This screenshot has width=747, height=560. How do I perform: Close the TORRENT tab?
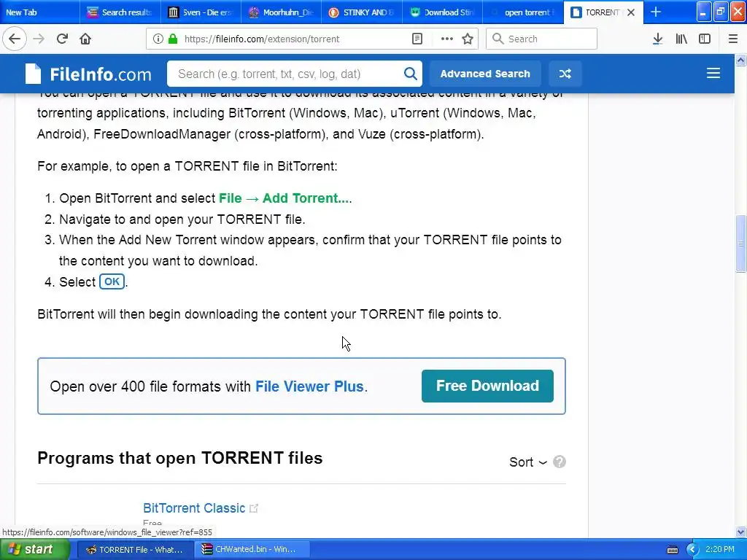631,12
